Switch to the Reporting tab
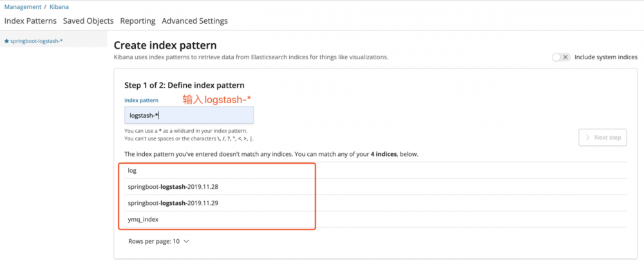Screen dimensions: 644x261 pyautogui.click(x=138, y=21)
